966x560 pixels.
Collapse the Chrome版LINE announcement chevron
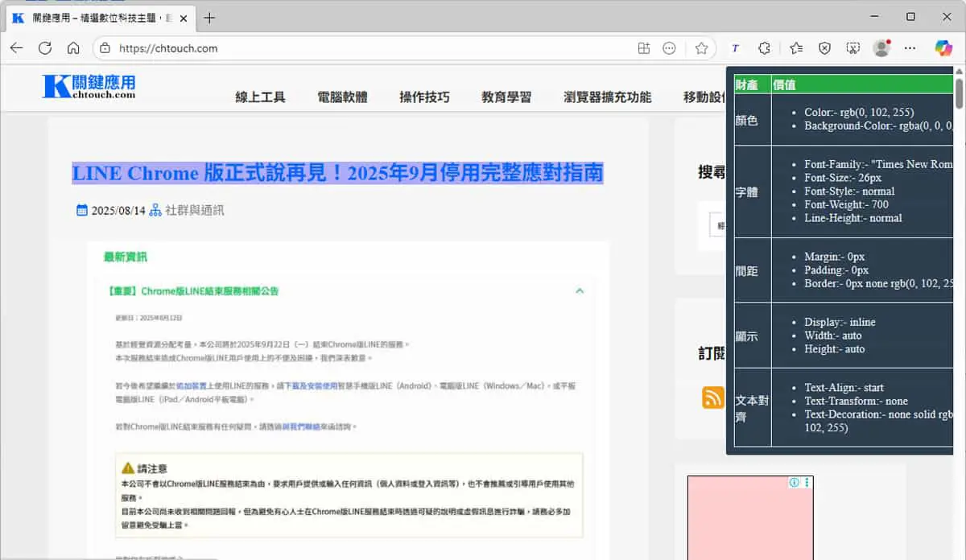click(x=580, y=291)
